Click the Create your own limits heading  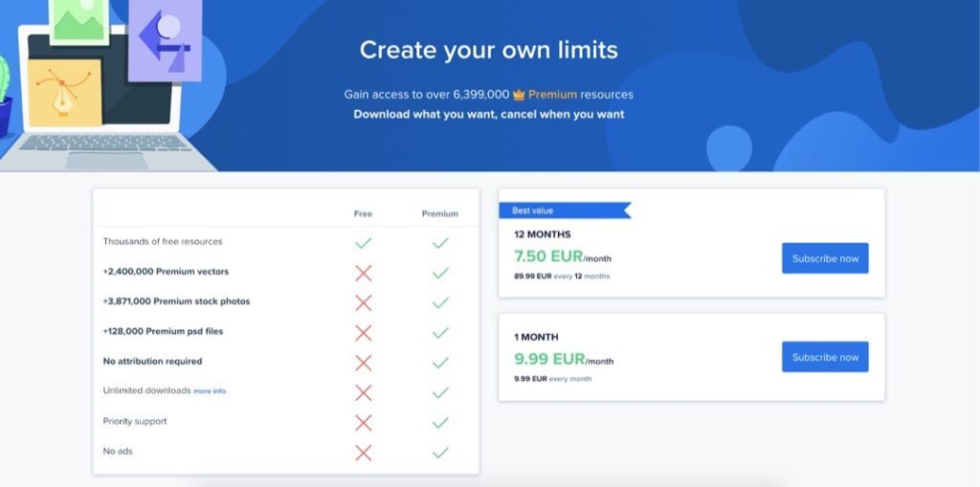point(489,50)
